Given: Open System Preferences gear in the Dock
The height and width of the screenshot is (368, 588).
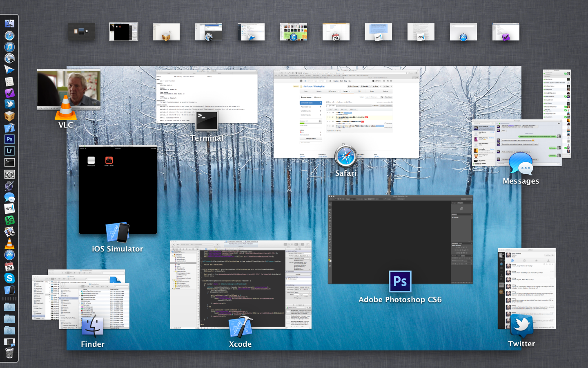Looking at the screenshot, I should tap(9, 174).
